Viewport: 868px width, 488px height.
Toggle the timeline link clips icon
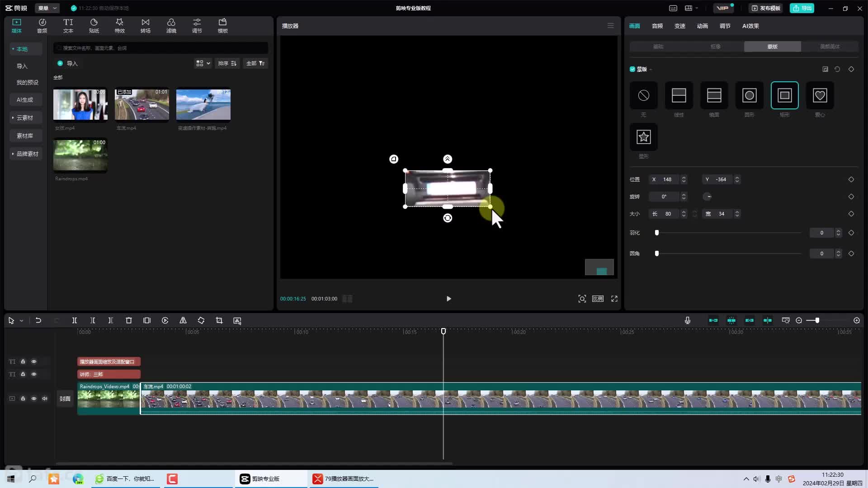[750, 320]
